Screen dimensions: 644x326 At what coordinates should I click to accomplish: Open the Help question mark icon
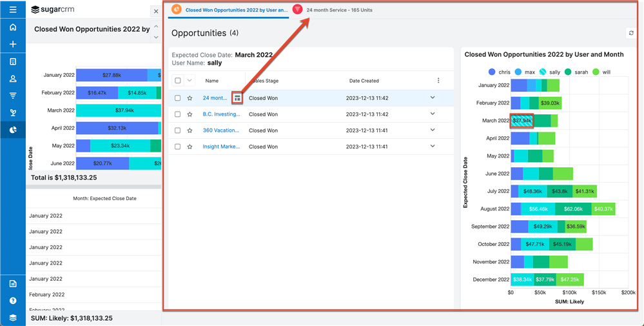tap(13, 301)
